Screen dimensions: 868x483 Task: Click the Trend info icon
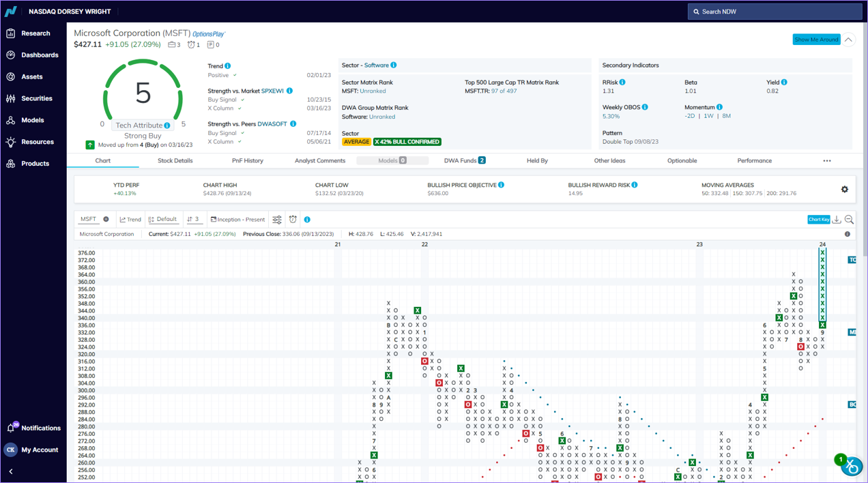tap(228, 66)
